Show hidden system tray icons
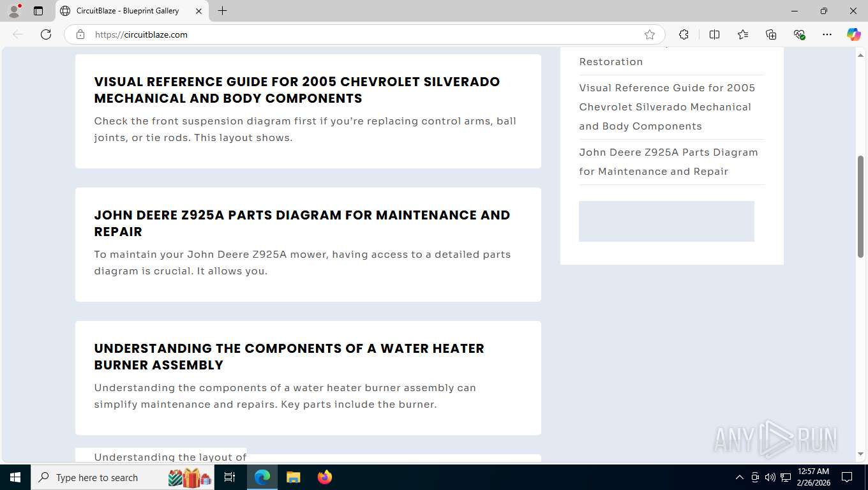The width and height of the screenshot is (868, 490). 740,477
